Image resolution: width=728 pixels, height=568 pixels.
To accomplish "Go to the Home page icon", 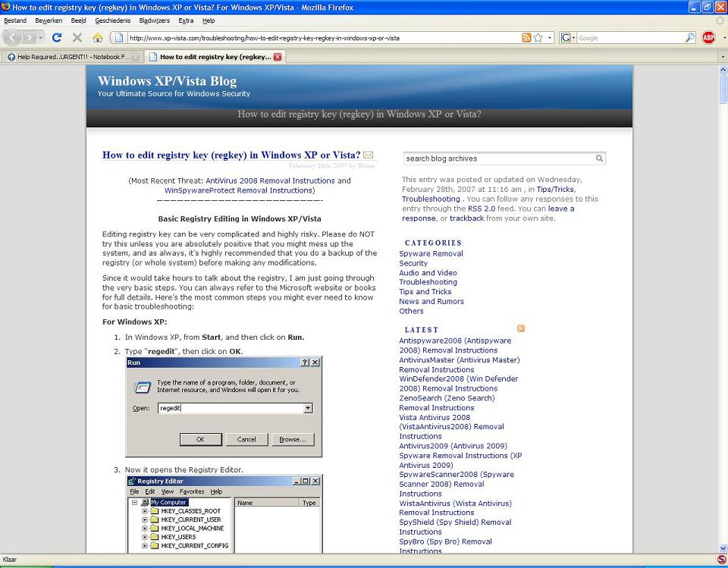I will pyautogui.click(x=98, y=38).
